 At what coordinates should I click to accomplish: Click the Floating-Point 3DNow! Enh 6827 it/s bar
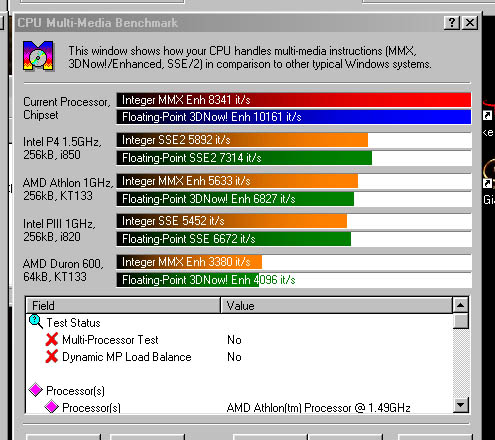point(235,199)
